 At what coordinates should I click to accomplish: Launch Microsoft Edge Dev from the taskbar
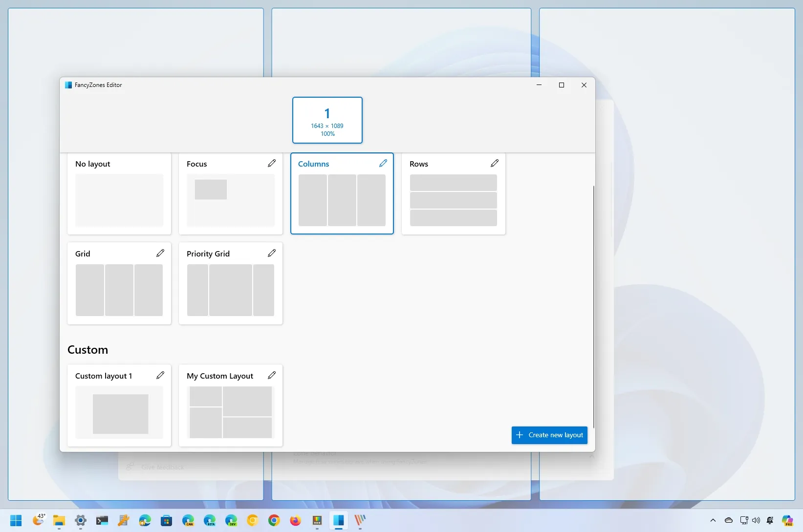(231, 521)
